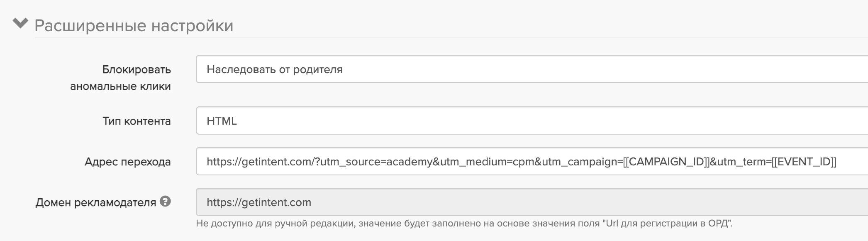The height and width of the screenshot is (241, 868).
Task: Click the help icon beside Домен рекламодателя
Action: tap(165, 202)
